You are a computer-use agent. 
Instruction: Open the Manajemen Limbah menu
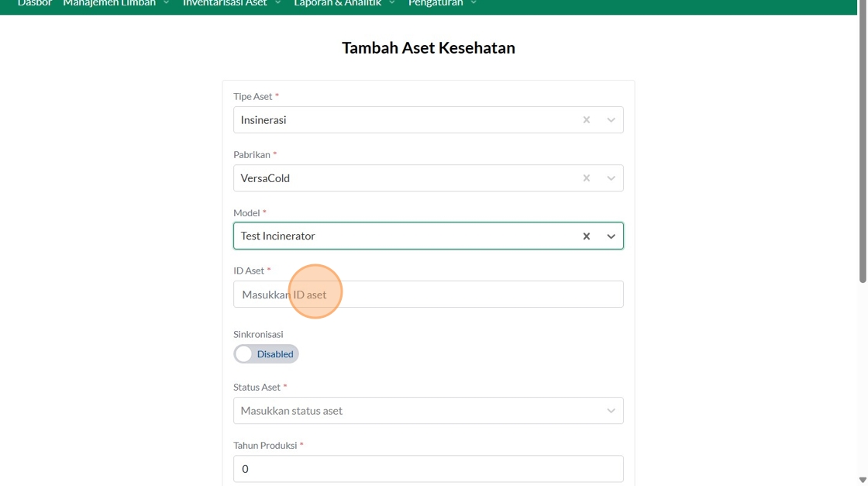coord(109,3)
